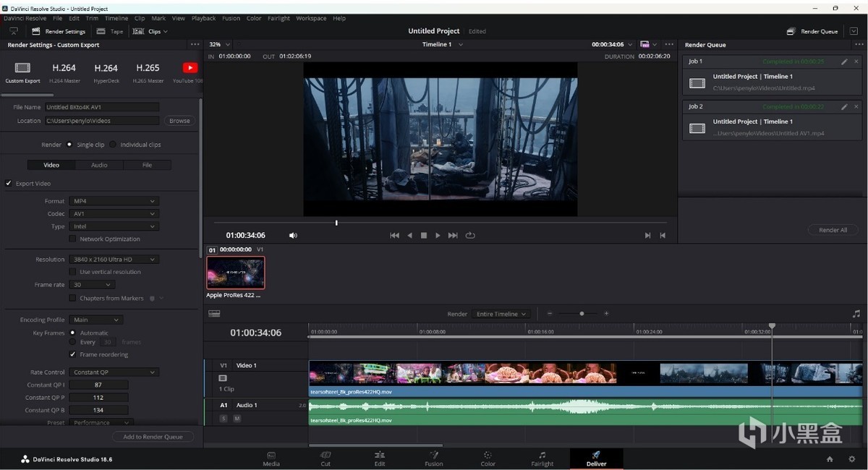The width and height of the screenshot is (868, 470).
Task: Edit Job 1 with pencil icon
Action: click(844, 61)
